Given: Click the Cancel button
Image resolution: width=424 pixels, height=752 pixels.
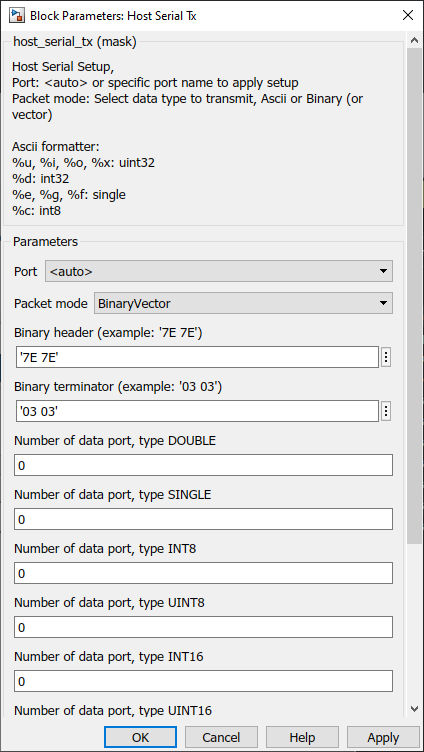Looking at the screenshot, I should pyautogui.click(x=221, y=738).
